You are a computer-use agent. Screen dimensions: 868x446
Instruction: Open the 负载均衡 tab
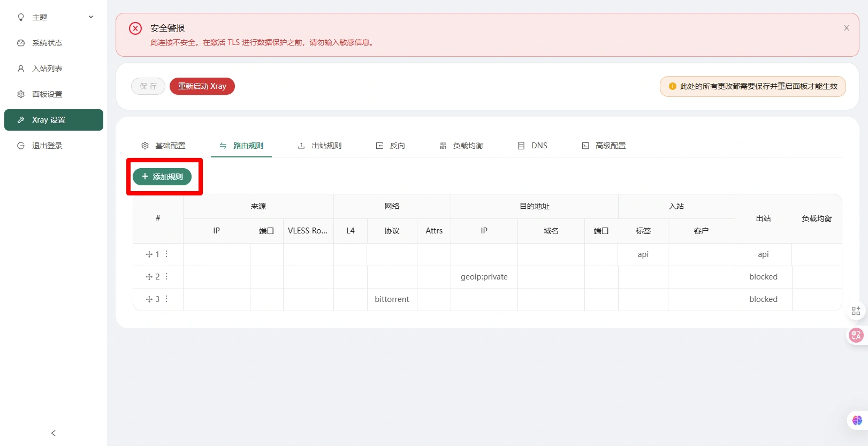pyautogui.click(x=461, y=146)
